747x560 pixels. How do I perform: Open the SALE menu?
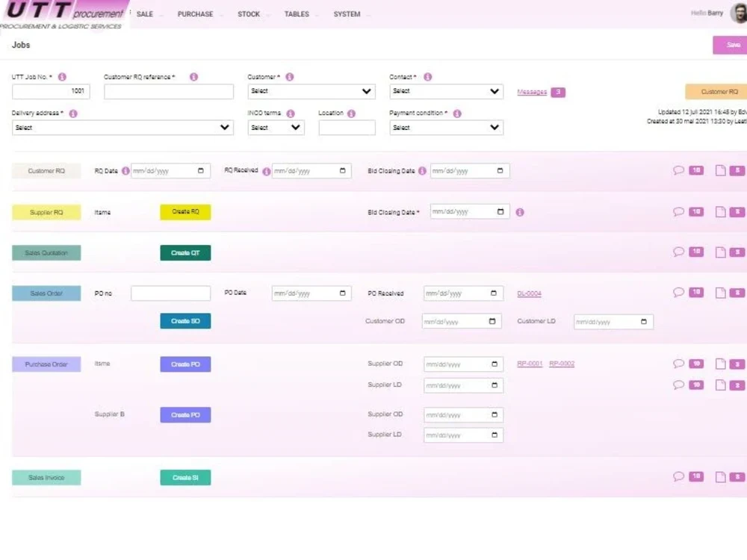point(145,14)
